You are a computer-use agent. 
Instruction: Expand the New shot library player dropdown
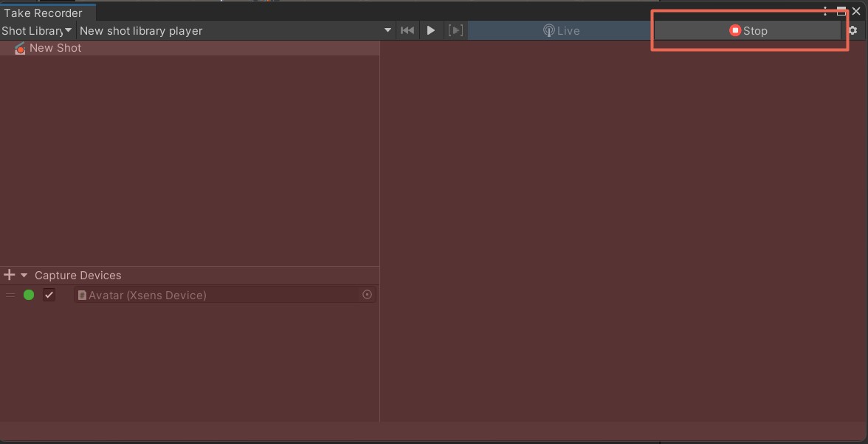point(387,30)
